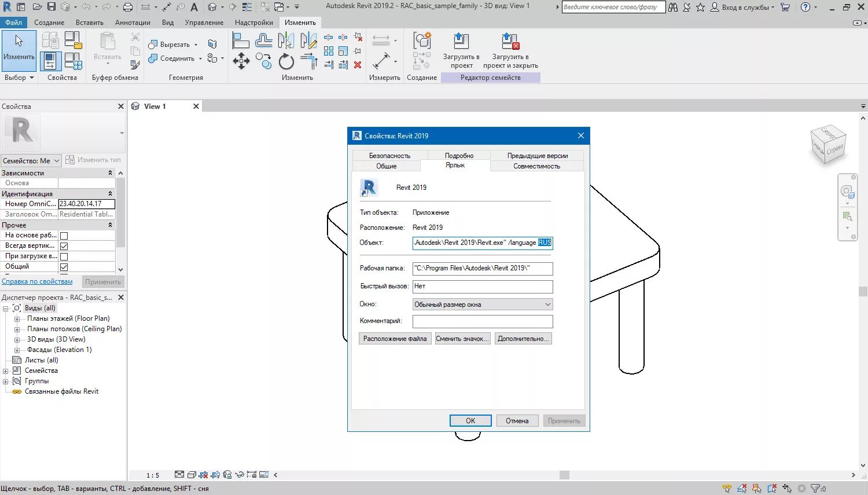The height and width of the screenshot is (495, 868).
Task: Switch to the Аннотации ribbon tab
Action: pyautogui.click(x=133, y=23)
